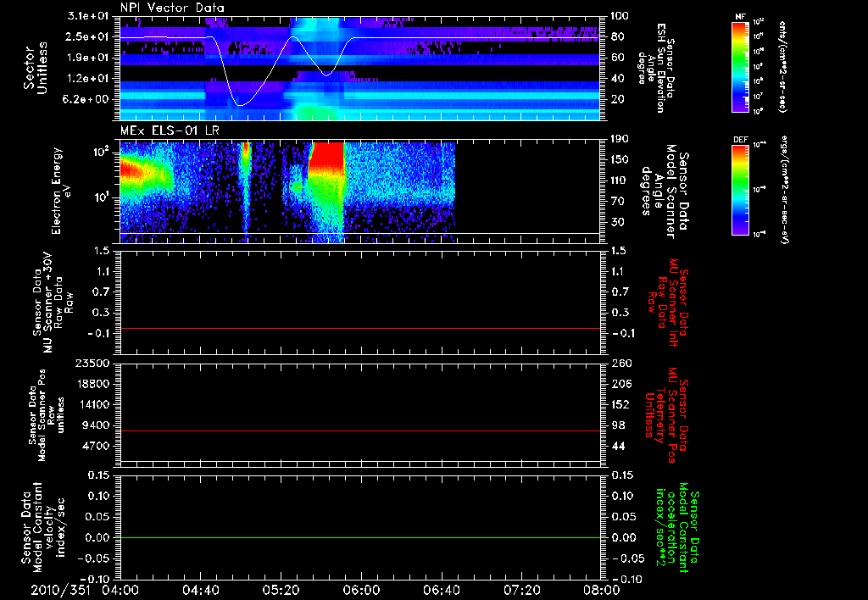Click the 'NPI Vector Data' panel title
The image size is (868, 600).
[x=172, y=8]
